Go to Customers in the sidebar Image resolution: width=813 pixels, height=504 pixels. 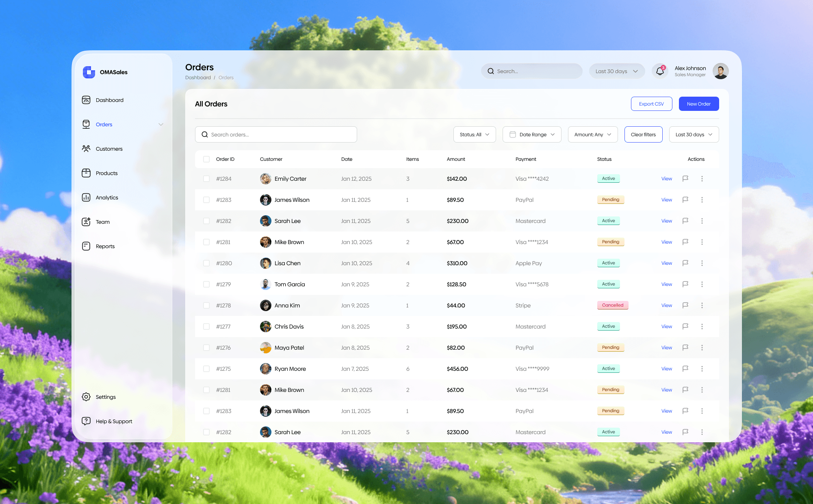point(109,149)
